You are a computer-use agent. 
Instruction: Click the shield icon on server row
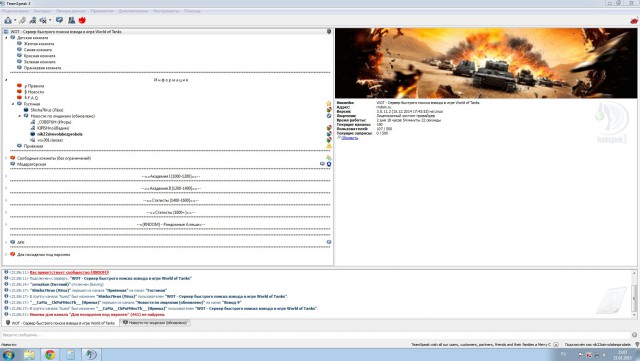(329, 31)
